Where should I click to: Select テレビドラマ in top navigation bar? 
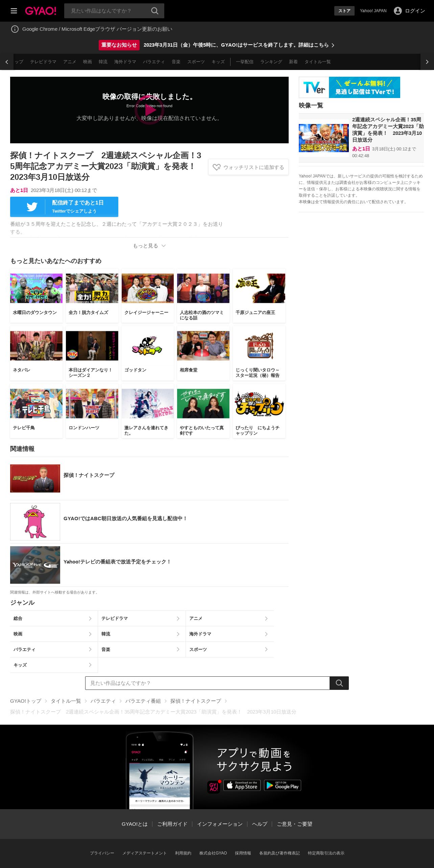pos(43,62)
